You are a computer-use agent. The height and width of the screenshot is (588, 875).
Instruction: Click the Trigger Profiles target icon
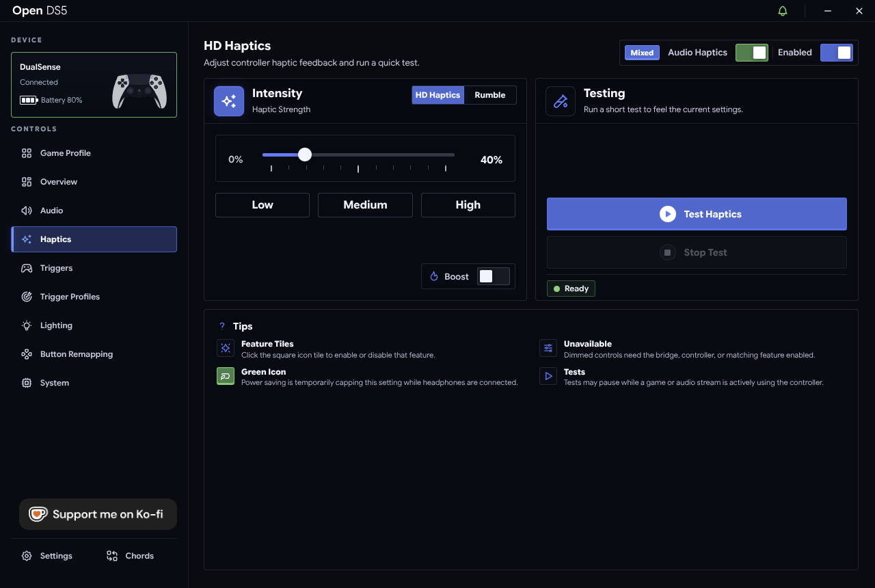(27, 297)
